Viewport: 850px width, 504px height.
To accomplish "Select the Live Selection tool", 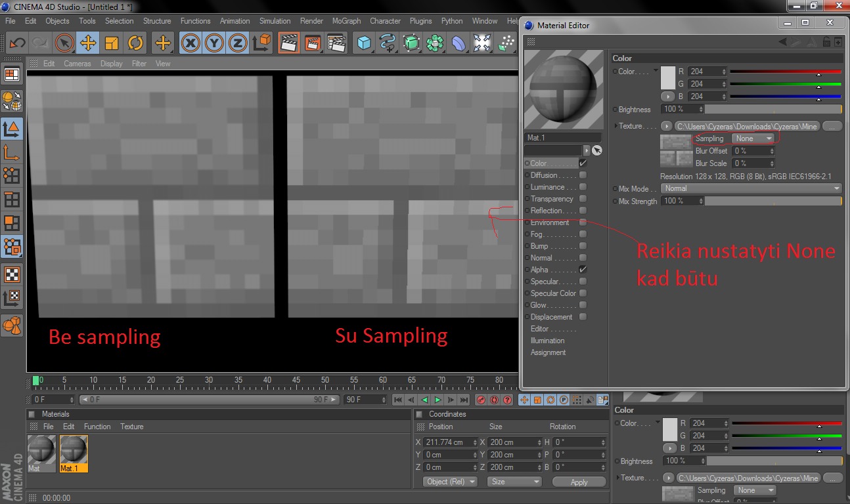I will coord(64,43).
